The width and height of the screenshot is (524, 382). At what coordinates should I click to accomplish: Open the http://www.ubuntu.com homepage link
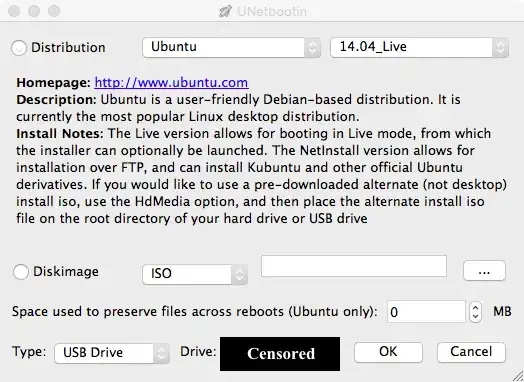coord(171,83)
